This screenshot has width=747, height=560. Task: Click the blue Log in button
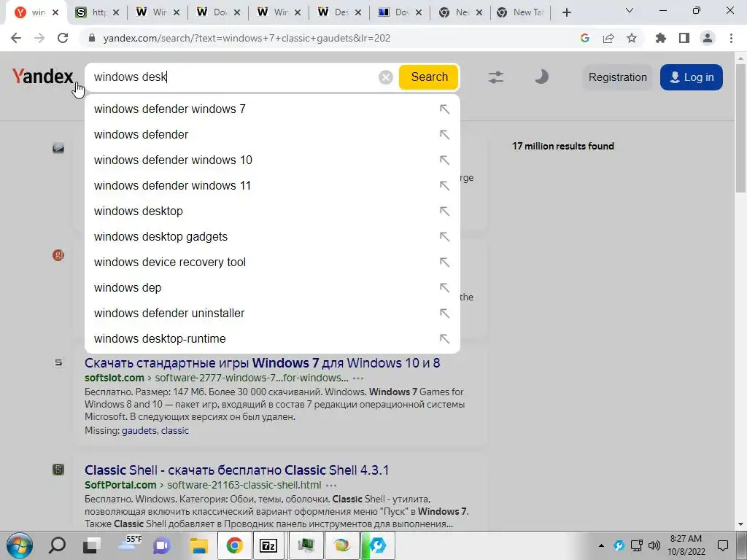(x=692, y=77)
